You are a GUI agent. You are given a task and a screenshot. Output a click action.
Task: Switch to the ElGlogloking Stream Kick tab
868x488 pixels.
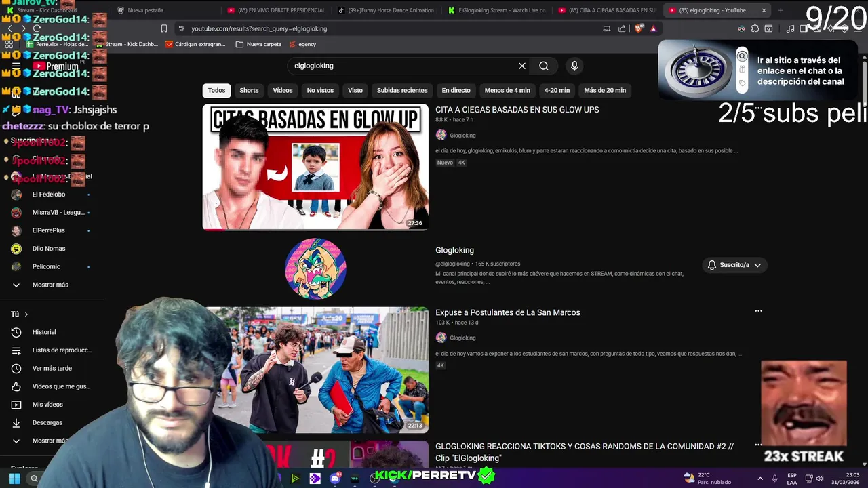(x=496, y=10)
